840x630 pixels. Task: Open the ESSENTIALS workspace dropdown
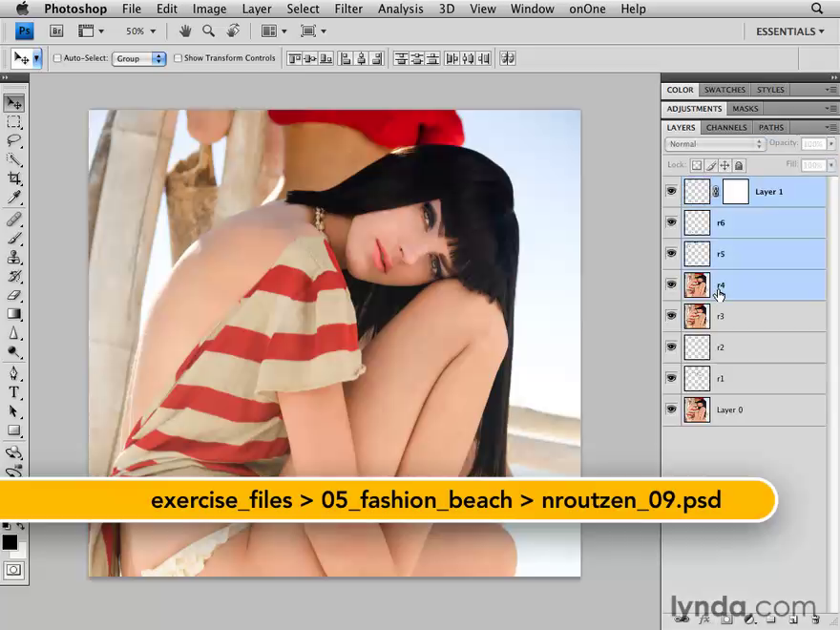pos(789,31)
